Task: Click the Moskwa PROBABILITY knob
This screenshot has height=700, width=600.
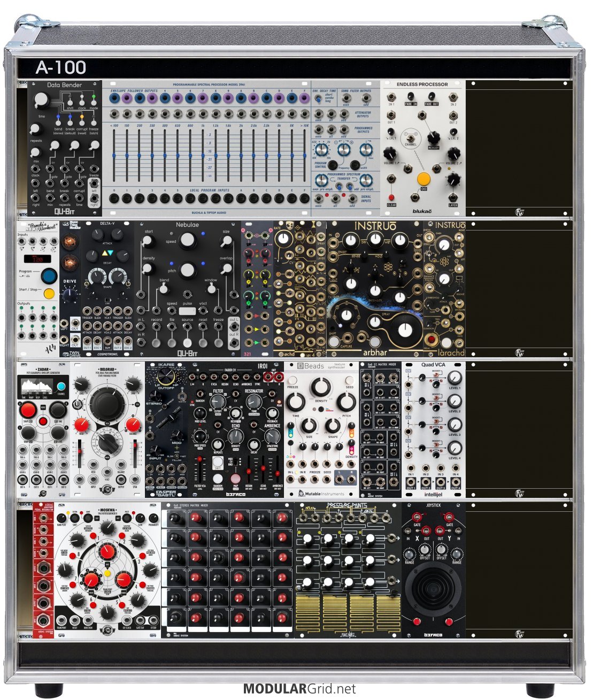Action: click(152, 519)
